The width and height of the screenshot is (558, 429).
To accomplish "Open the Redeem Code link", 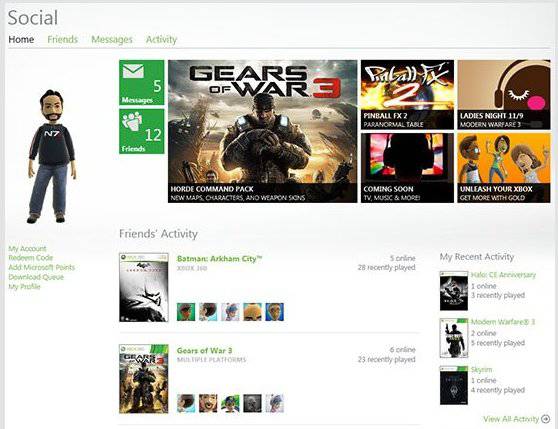I will click(31, 258).
